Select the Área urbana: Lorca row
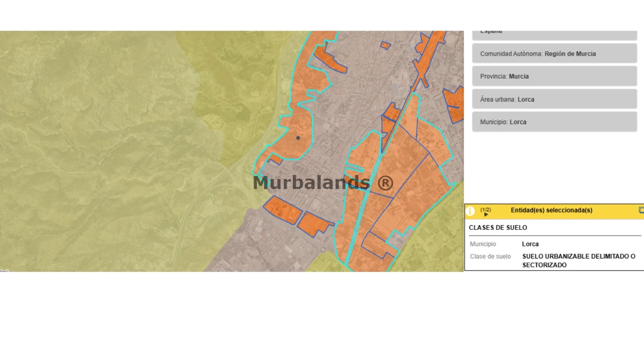The image size is (644, 362). click(x=554, y=99)
